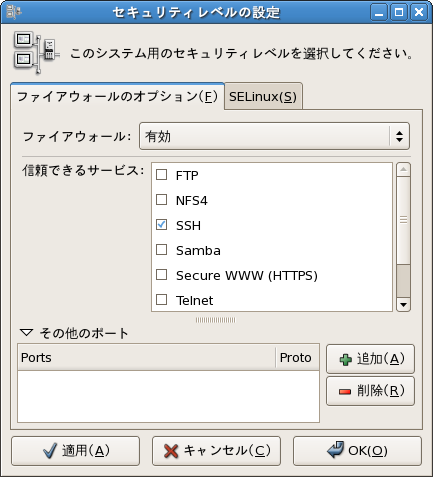Click the pane resize handle below services list
The width and height of the screenshot is (433, 477).
tap(215, 320)
